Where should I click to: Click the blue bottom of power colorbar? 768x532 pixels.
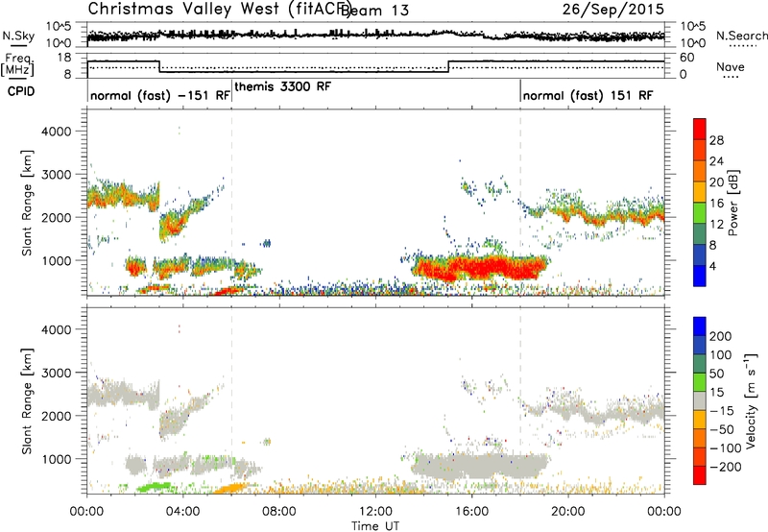click(700, 276)
